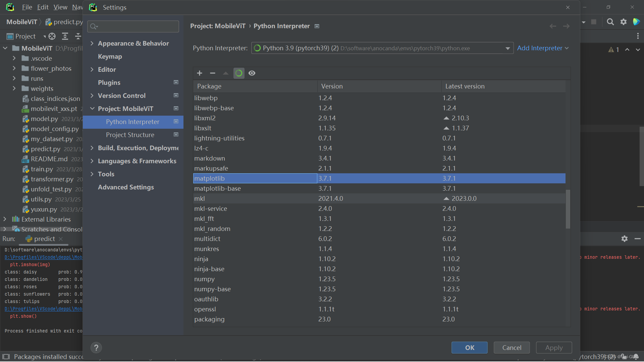Expand the Tools settings section
This screenshot has width=644, height=362.
tap(92, 174)
